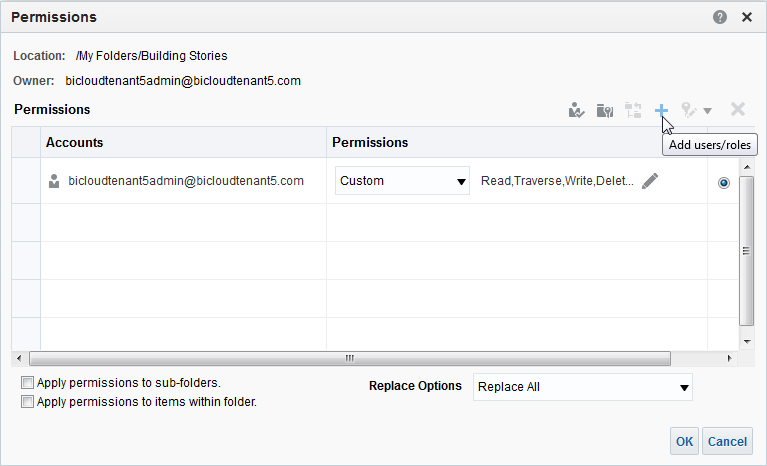Viewport: 767px width, 466px height.
Task: Click the Accounts column header
Action: (183, 142)
